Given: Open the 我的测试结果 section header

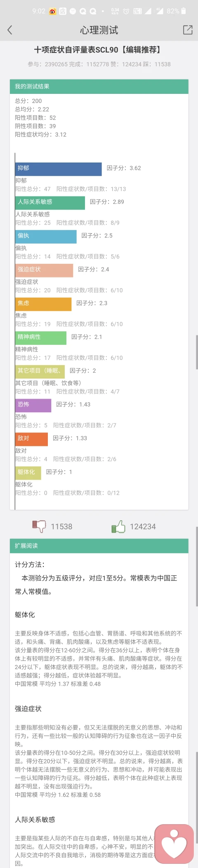Looking at the screenshot, I should [x=99, y=86].
